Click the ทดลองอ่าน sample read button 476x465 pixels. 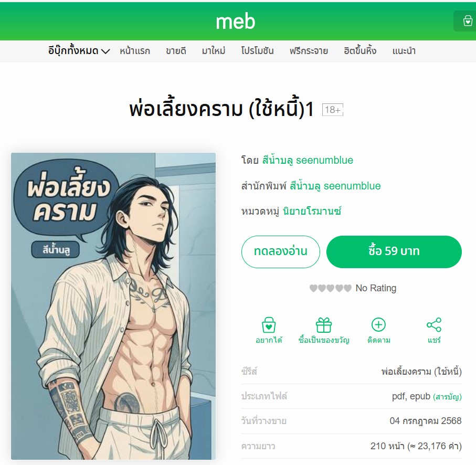280,251
